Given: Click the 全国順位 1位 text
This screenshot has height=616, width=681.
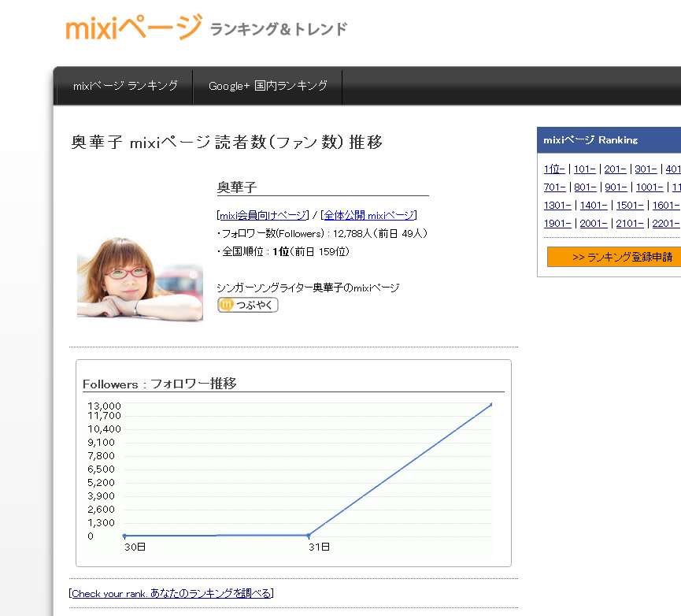Looking at the screenshot, I should tap(283, 251).
